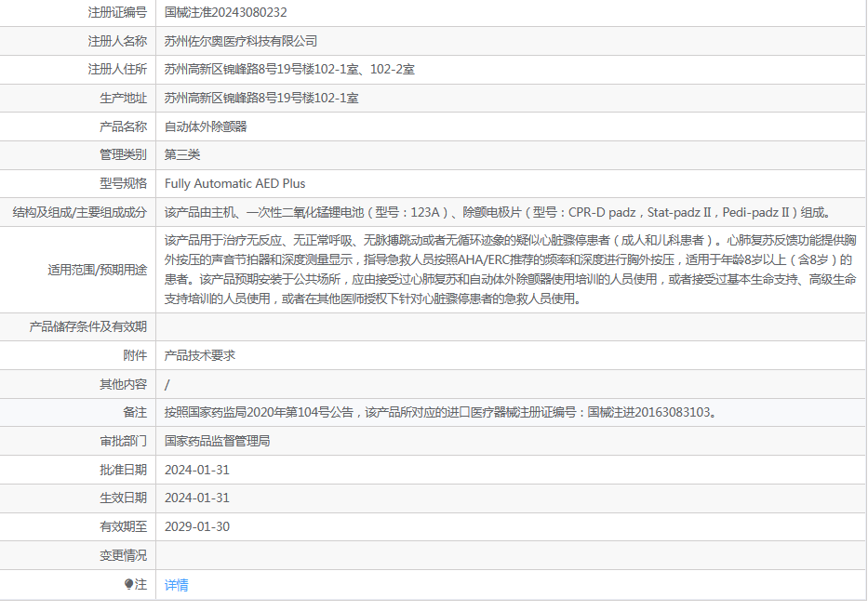The width and height of the screenshot is (868, 611).
Task: Select the intended-use paragraph beginning 该产品用于治疗无反应
Action: pos(511,270)
